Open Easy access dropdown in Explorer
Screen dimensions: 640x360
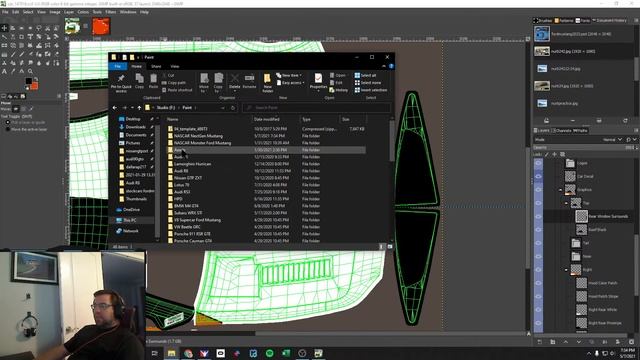pos(291,83)
